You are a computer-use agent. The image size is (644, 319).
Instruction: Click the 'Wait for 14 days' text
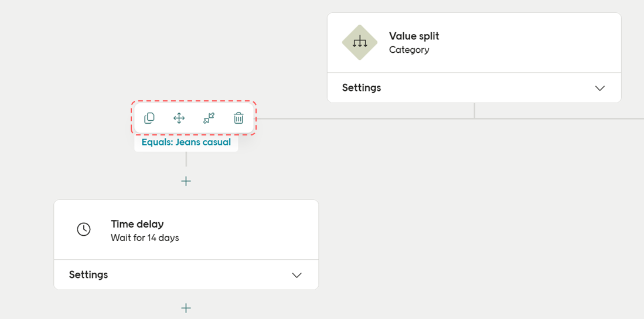click(145, 238)
